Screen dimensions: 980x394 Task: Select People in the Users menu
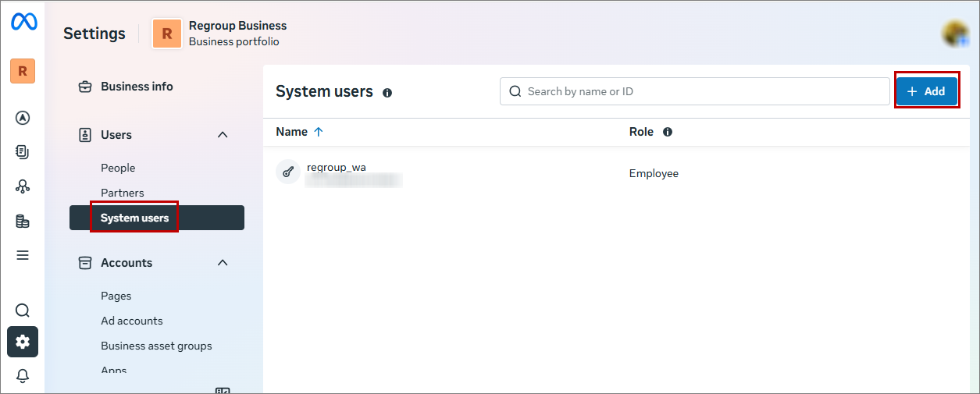pos(118,168)
